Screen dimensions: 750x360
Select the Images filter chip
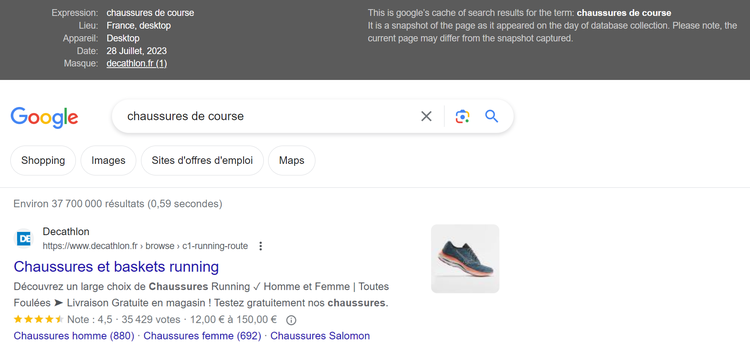coord(108,161)
